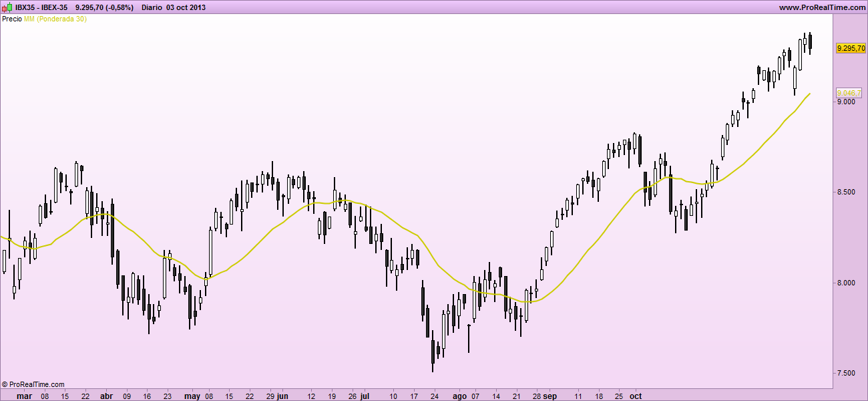Select the ago month label on time axis
The width and height of the screenshot is (868, 401).
459,396
